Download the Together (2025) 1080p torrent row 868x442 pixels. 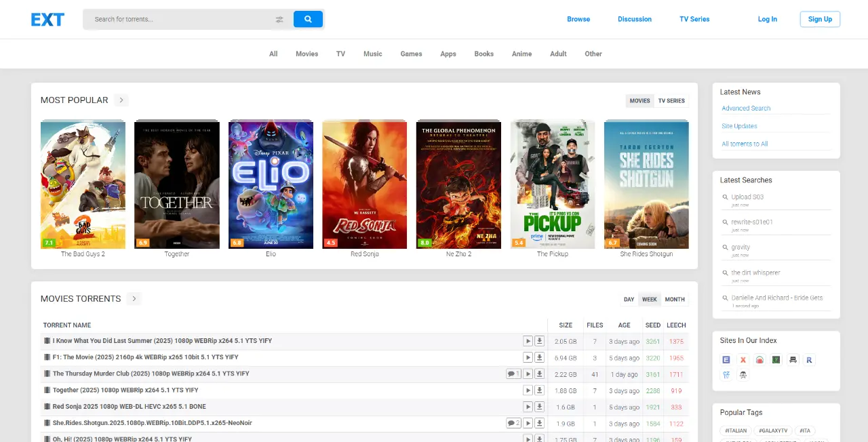coord(539,390)
